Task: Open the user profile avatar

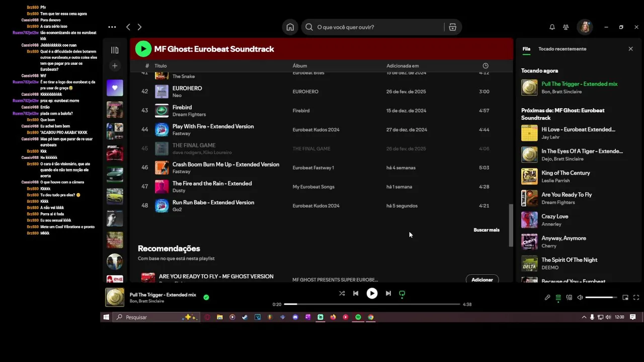Action: (x=585, y=27)
